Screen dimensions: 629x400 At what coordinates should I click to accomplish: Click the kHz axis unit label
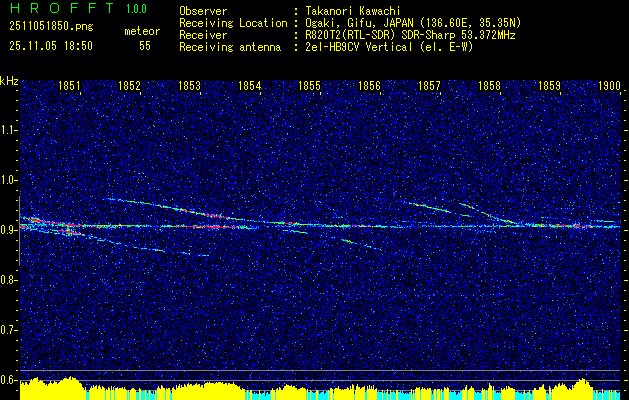click(x=9, y=81)
